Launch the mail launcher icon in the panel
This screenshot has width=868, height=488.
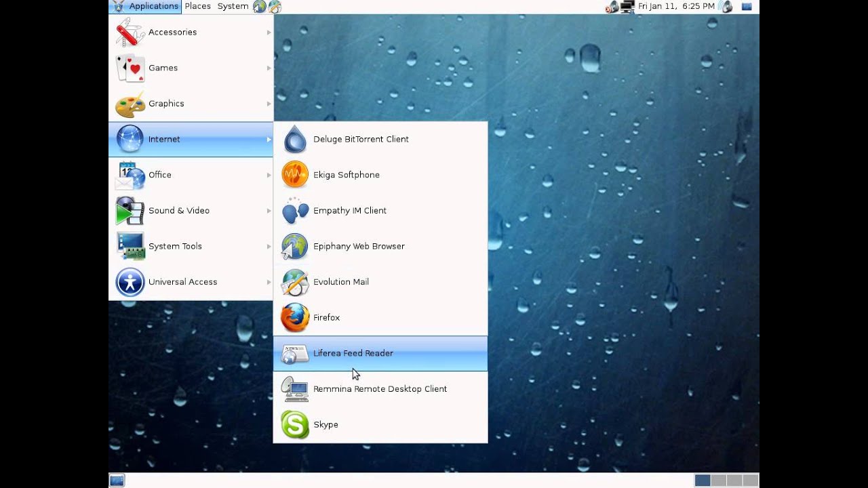tap(275, 7)
